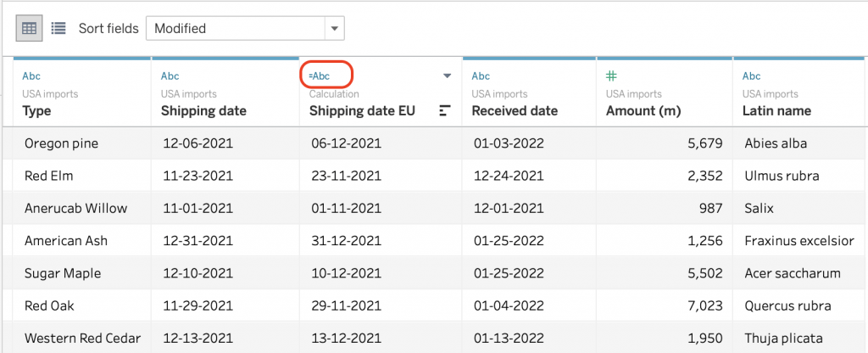Switch to the grid table view
Image resolution: width=868 pixels, height=353 pixels.
coord(30,28)
